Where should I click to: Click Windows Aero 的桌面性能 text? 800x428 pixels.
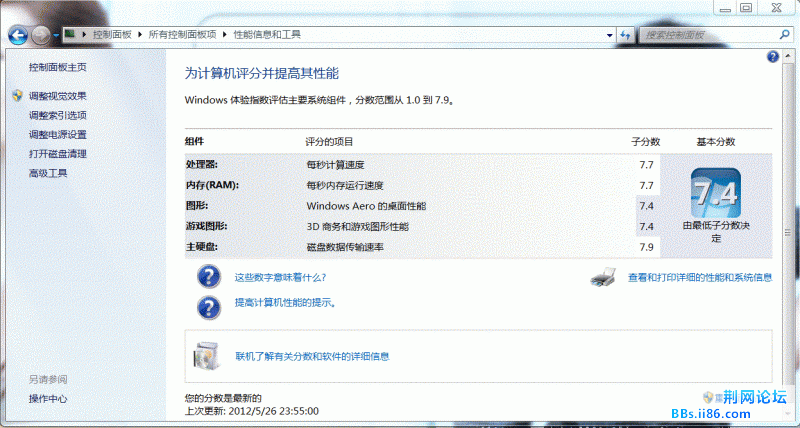(366, 206)
